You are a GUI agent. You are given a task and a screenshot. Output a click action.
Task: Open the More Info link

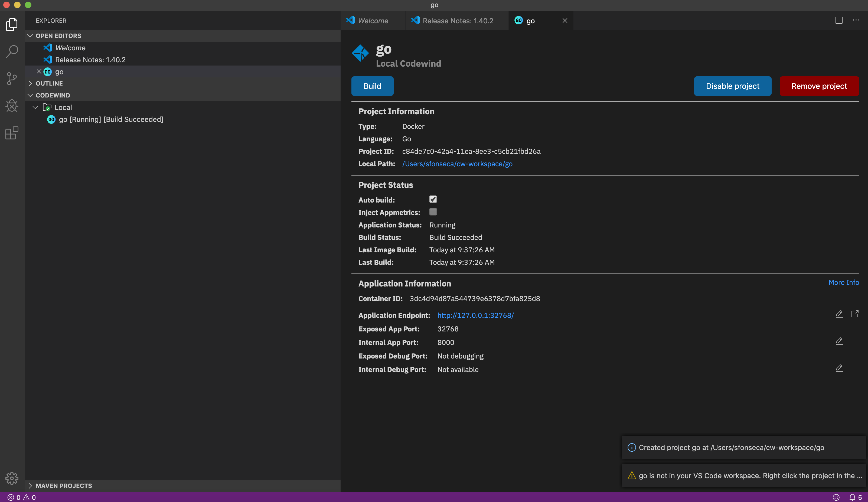(x=844, y=282)
